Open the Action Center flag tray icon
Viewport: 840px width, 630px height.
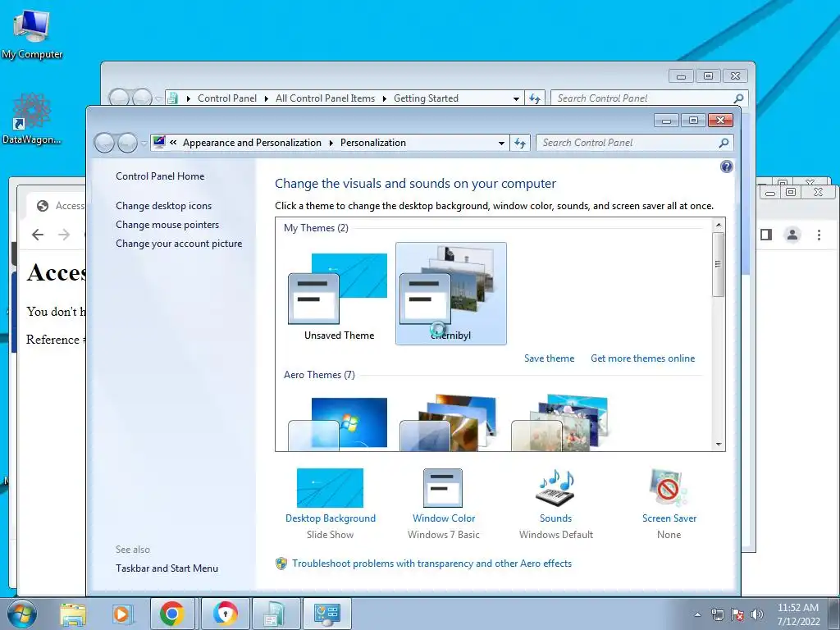click(737, 614)
